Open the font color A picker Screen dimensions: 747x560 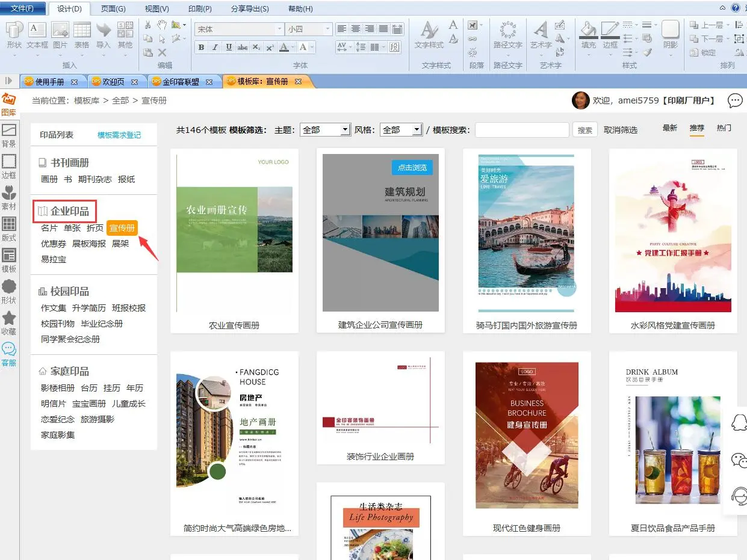(x=285, y=48)
